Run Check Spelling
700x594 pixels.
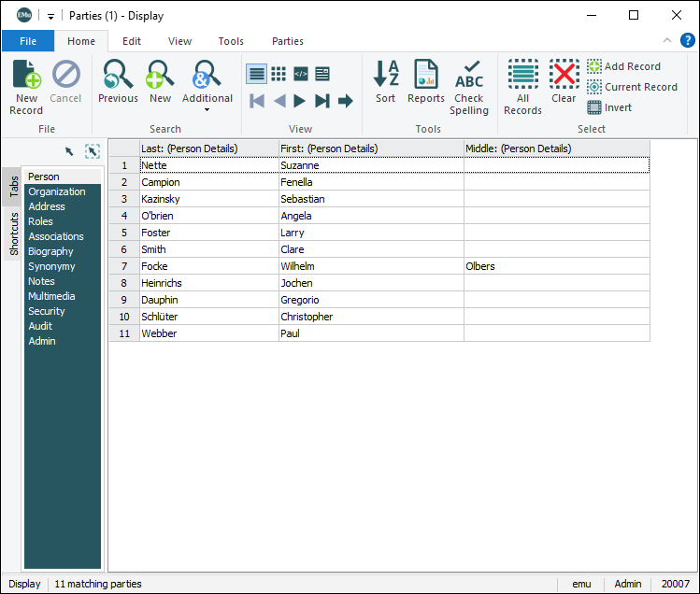(469, 87)
